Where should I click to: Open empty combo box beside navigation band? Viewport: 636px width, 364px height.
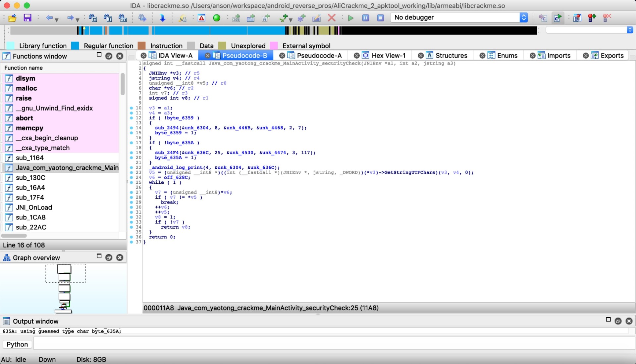pyautogui.click(x=630, y=30)
